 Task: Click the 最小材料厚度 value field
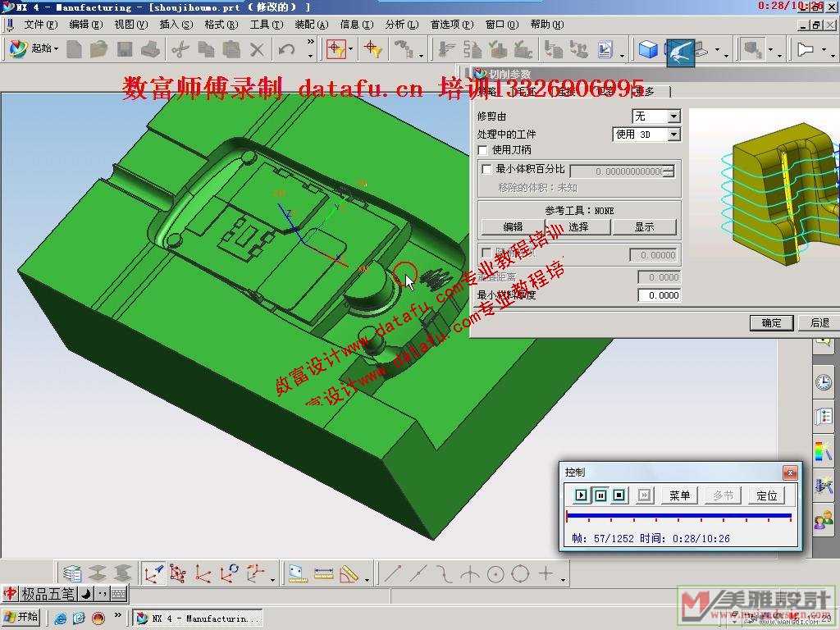coord(659,295)
